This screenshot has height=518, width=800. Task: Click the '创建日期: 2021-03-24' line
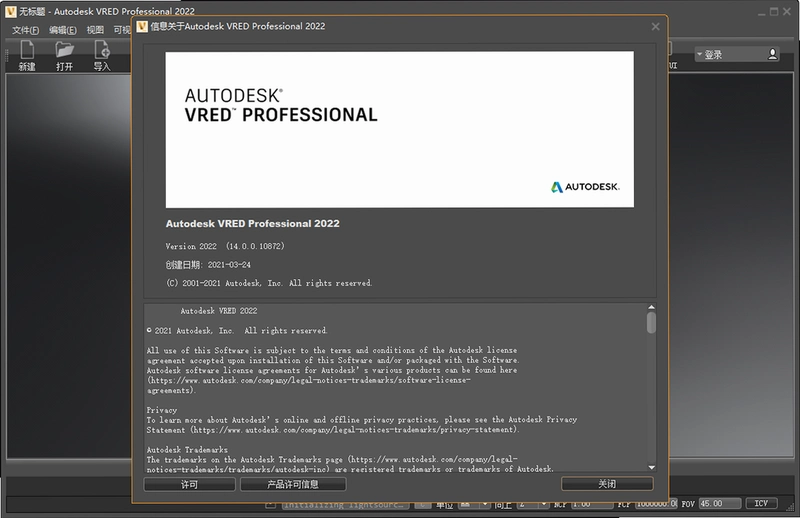208,264
